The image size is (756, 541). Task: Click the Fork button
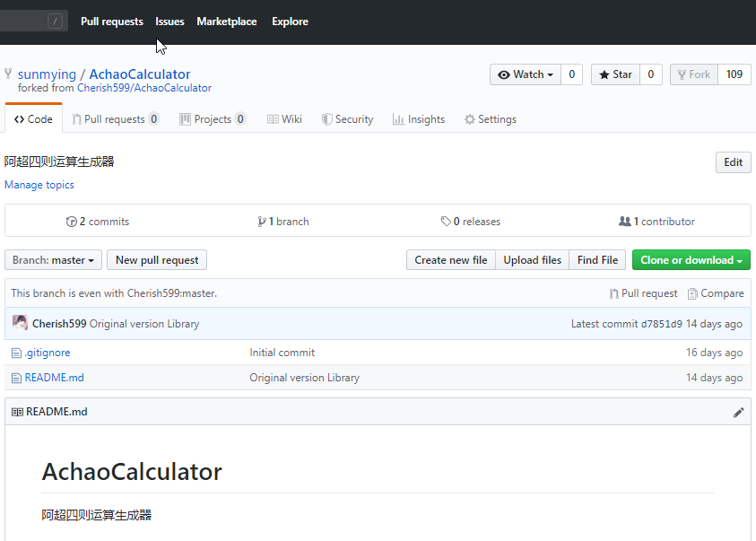(x=694, y=74)
